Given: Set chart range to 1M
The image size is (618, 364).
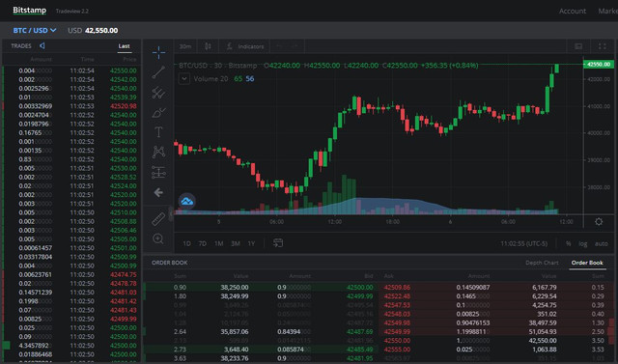Looking at the screenshot, I should click(219, 244).
